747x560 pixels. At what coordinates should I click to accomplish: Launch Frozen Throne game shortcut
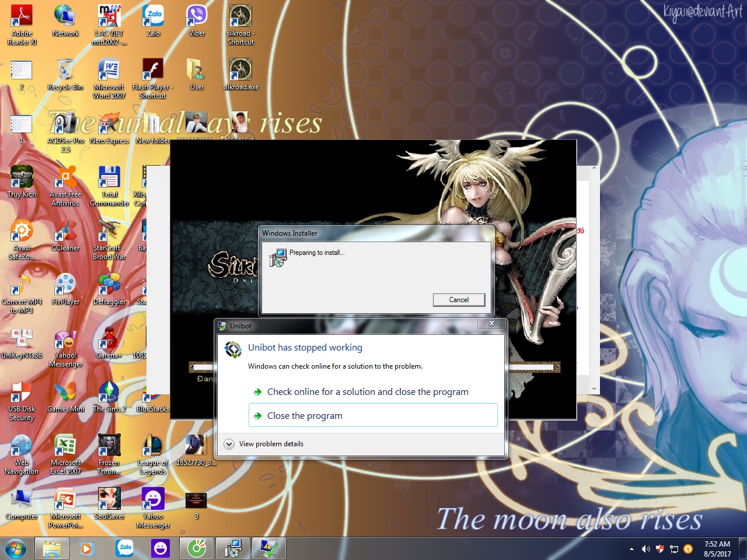click(x=109, y=454)
